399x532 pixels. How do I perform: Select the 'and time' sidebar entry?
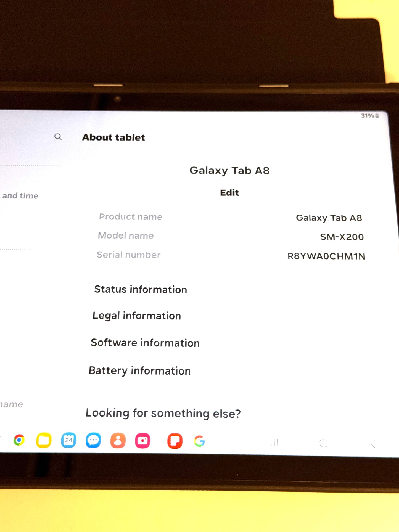tap(20, 196)
